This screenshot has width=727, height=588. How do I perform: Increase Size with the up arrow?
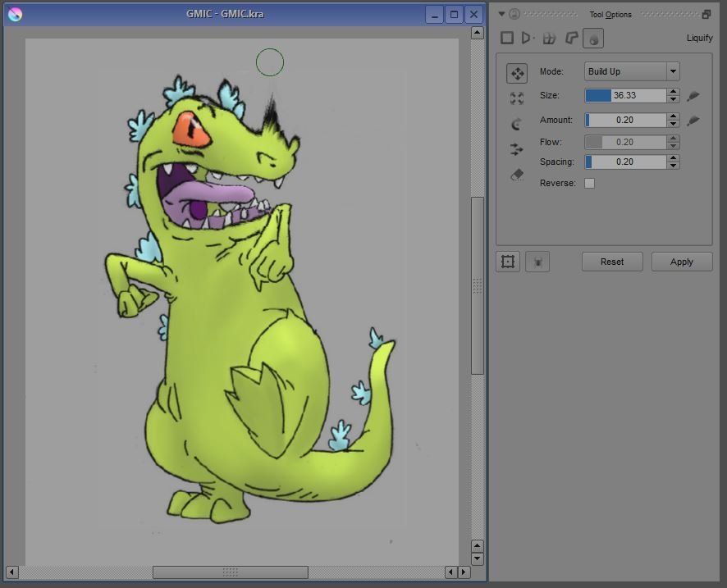[673, 92]
